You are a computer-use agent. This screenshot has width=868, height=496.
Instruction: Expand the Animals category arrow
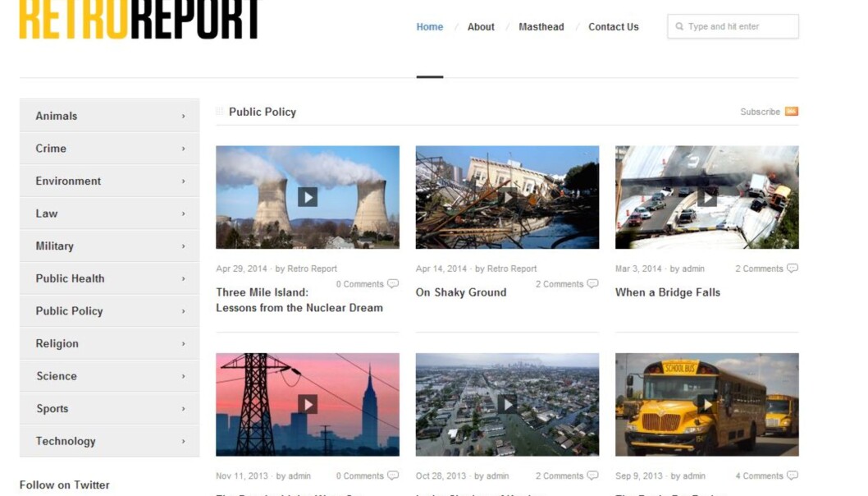(x=183, y=116)
